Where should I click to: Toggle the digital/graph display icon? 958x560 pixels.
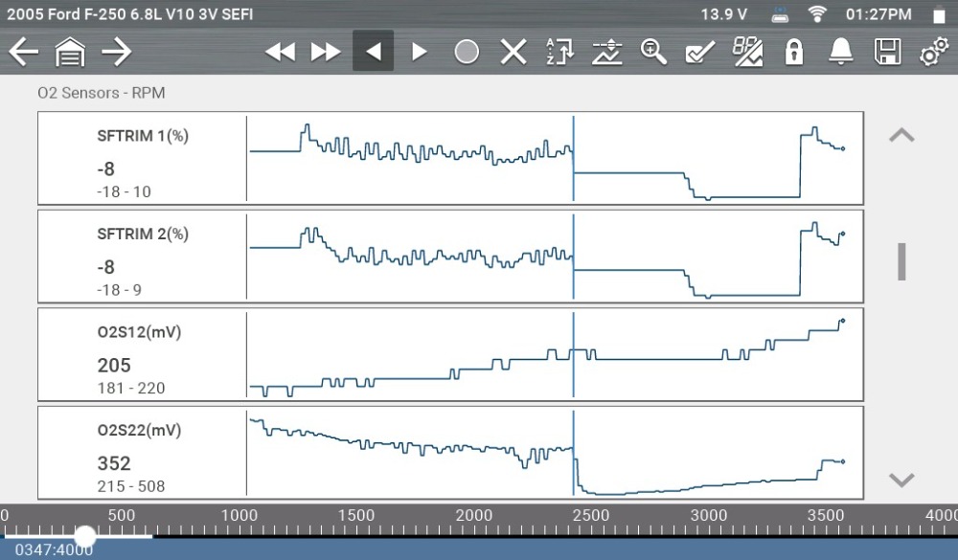click(x=747, y=52)
